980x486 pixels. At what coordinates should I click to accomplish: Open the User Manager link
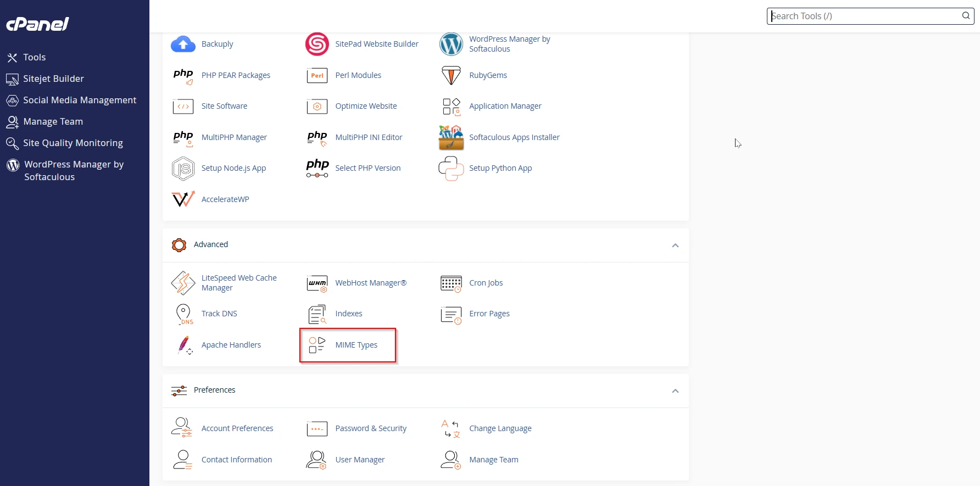tap(360, 460)
